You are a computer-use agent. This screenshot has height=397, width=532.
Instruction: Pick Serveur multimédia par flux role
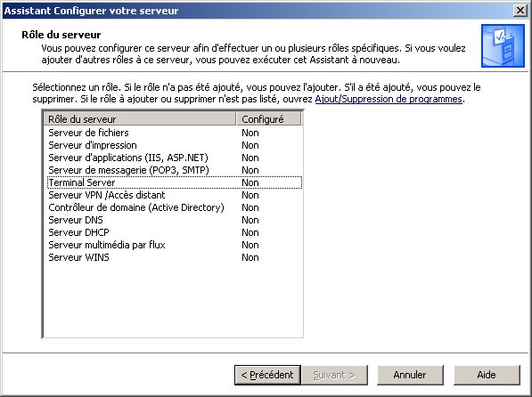[x=174, y=245]
